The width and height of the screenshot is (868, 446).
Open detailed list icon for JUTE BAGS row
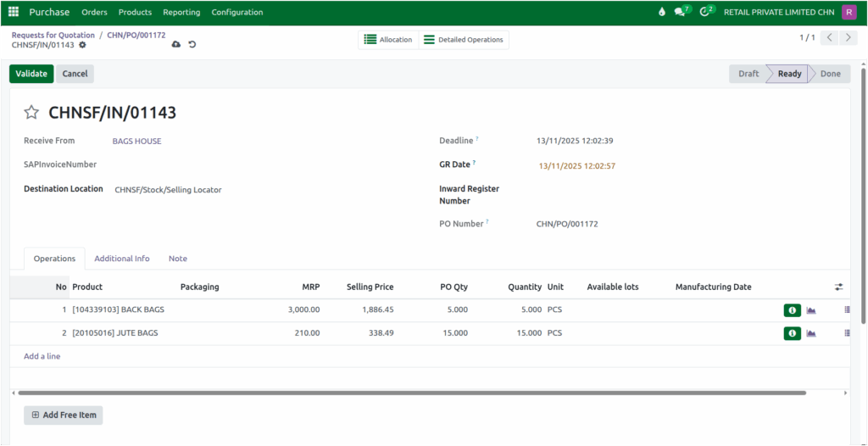(847, 333)
